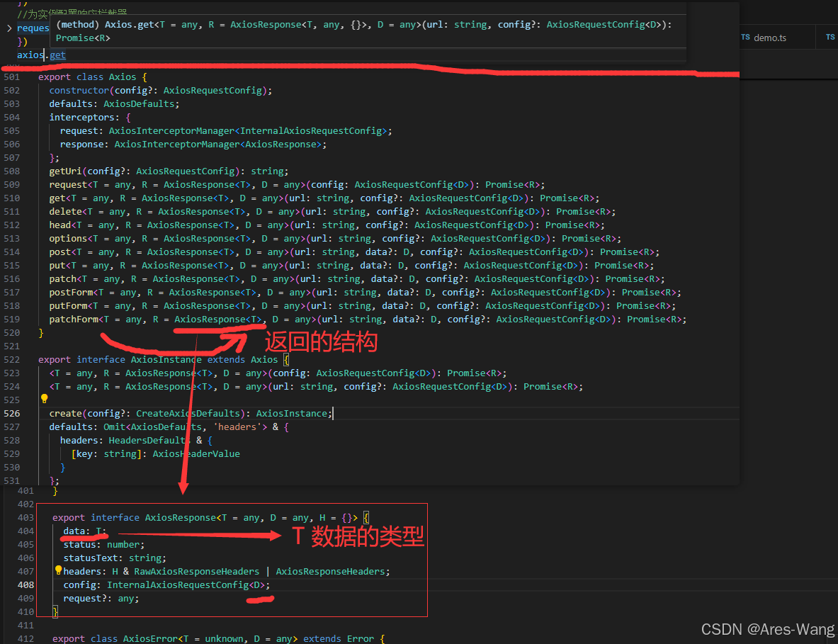838x644 pixels.
Task: Click 'AxiosResponse' in interface declaration line 403
Action: 181,518
